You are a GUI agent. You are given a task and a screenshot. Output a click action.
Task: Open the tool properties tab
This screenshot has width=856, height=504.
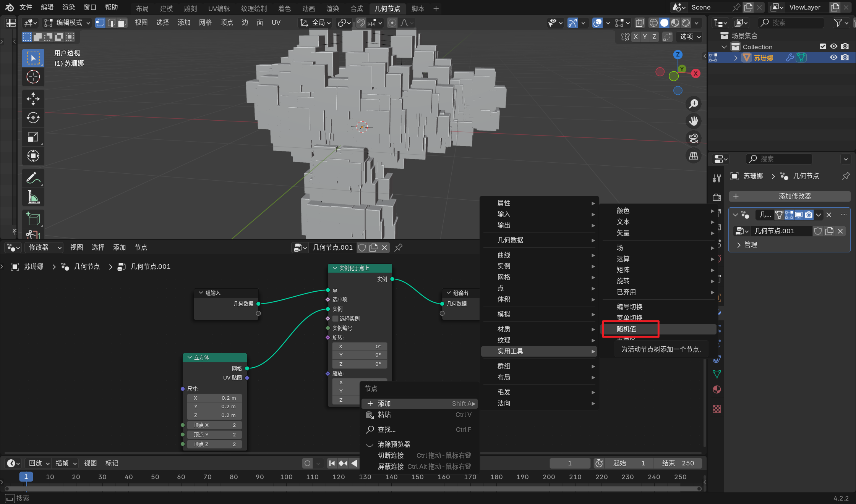717,178
